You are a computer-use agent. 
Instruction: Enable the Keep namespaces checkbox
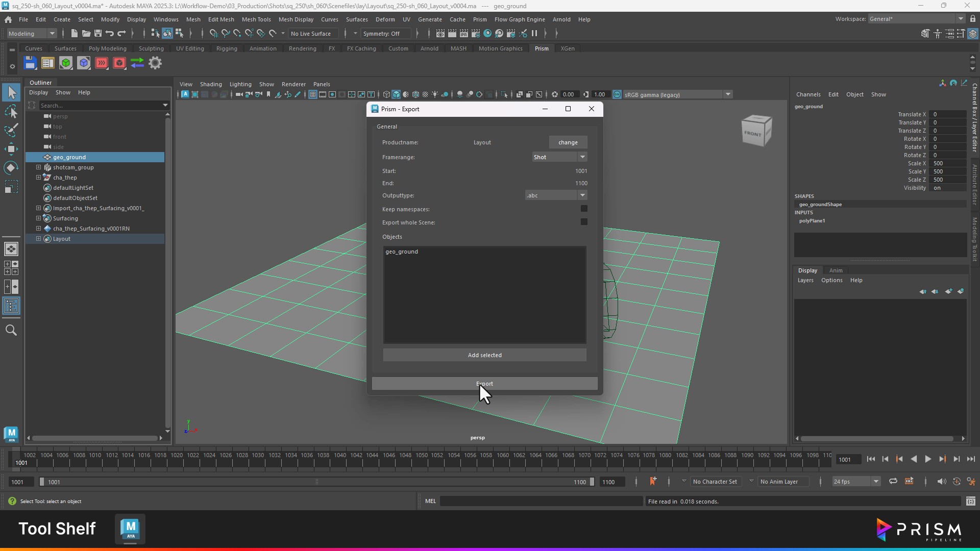[x=584, y=209]
